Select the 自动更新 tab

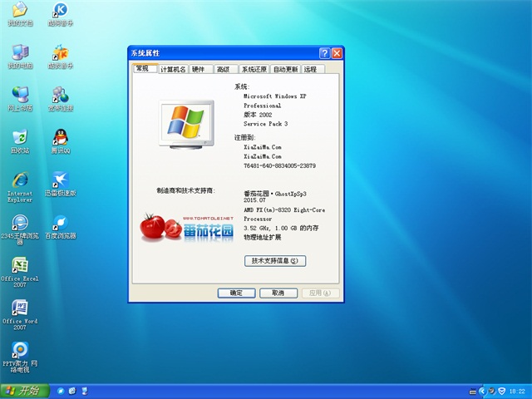[285, 70]
